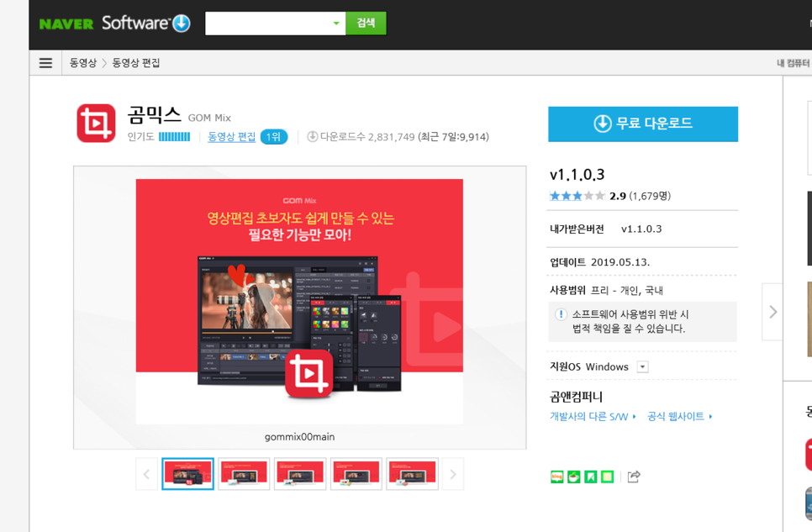Click the main gommix00main preview image
This screenshot has height=532, width=812.
pos(299,302)
